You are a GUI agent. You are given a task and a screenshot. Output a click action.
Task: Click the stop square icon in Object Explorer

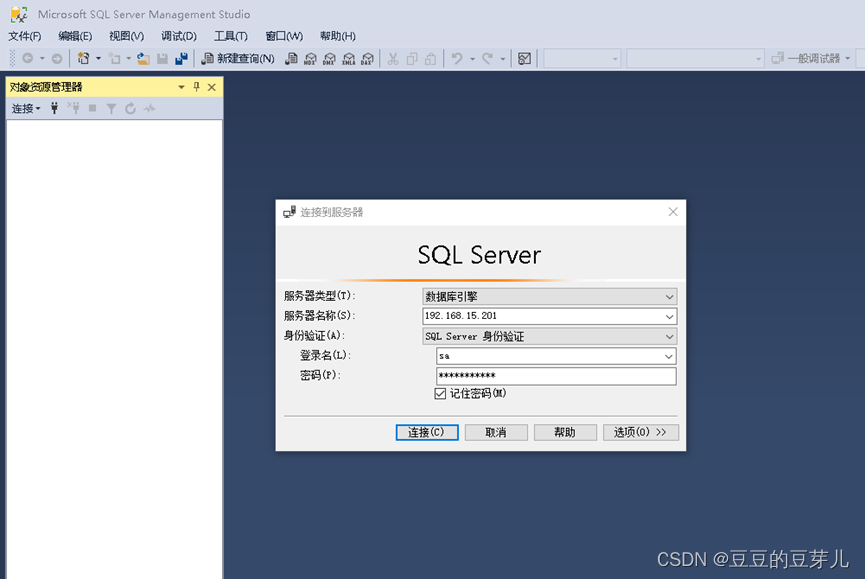point(93,109)
